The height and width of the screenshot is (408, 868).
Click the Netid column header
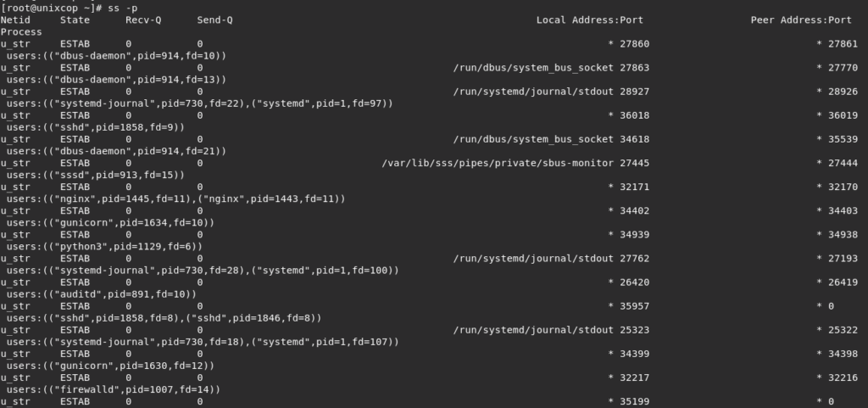click(15, 20)
